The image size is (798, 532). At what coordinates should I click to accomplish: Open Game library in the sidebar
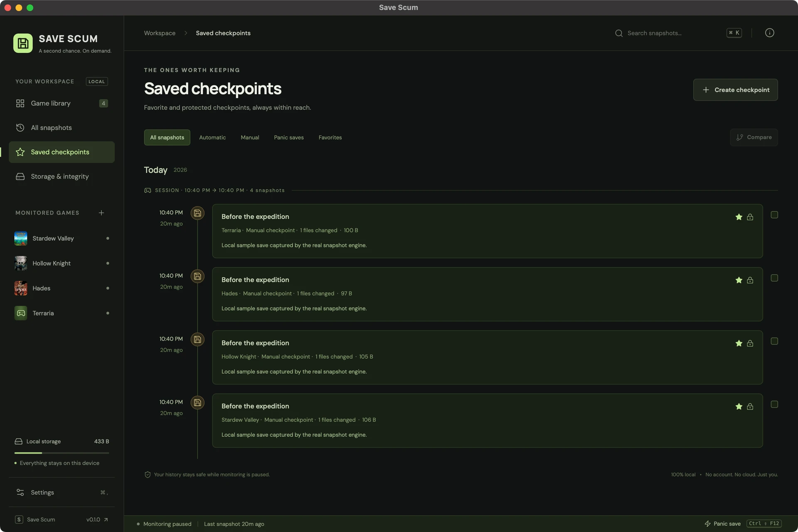coord(62,103)
